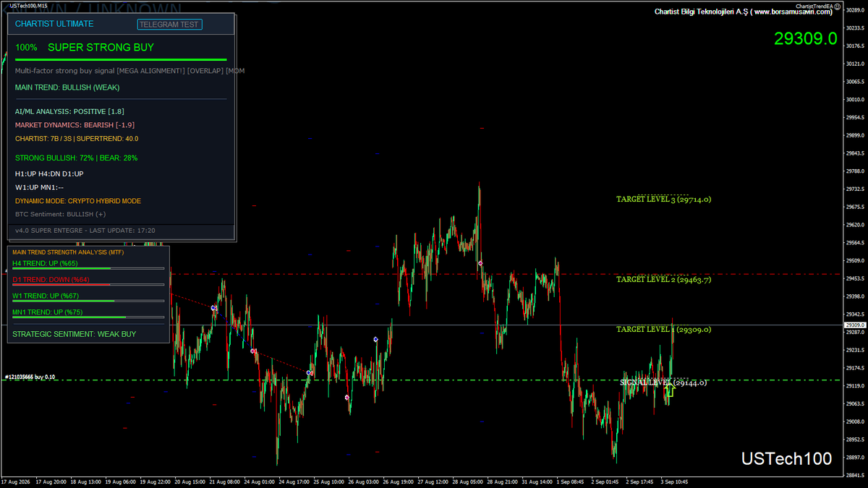Click STRONG BULLISH: 72% | BEAR: 28% line
Viewport: 868px width, 488px height.
76,158
